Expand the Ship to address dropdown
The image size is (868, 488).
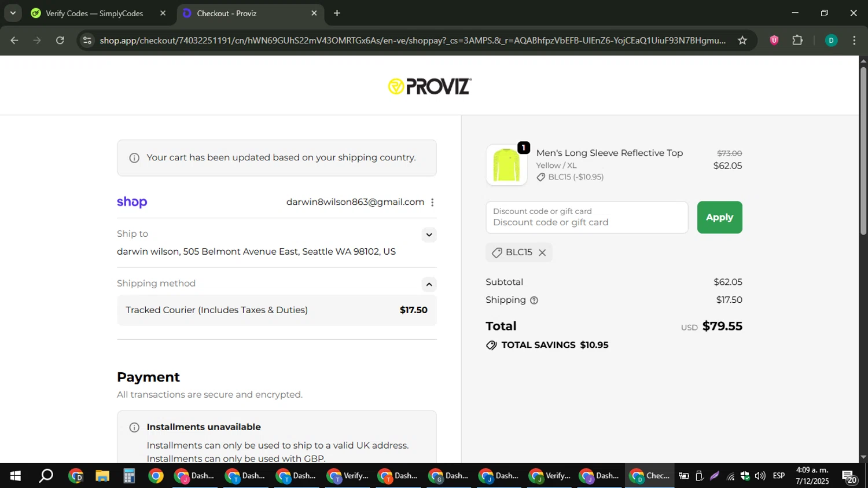429,234
